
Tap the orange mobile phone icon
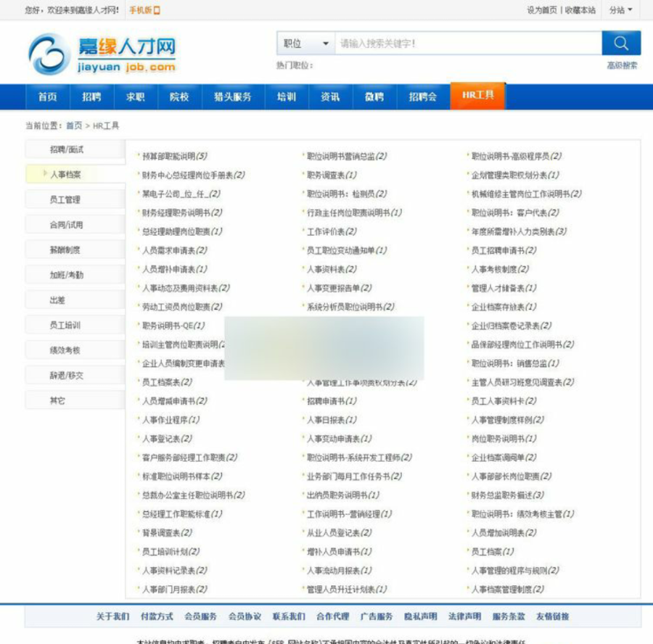tap(157, 10)
